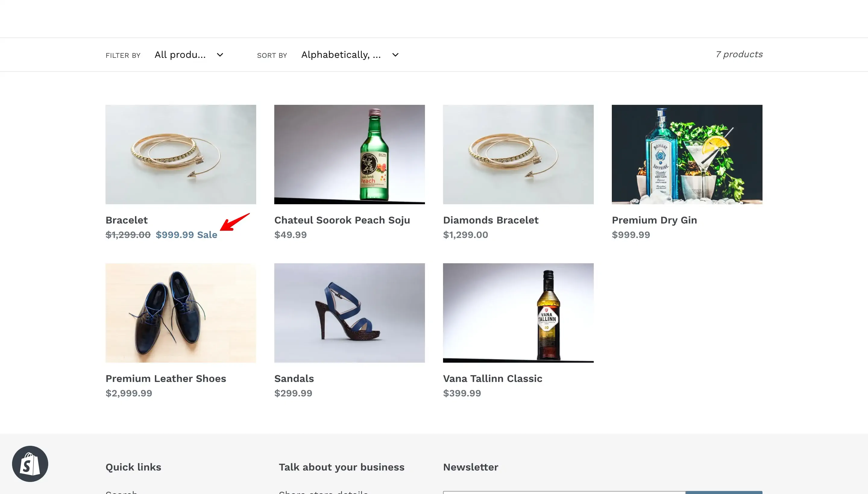This screenshot has height=494, width=868.
Task: Click Talk about your business heading
Action: pyautogui.click(x=341, y=467)
